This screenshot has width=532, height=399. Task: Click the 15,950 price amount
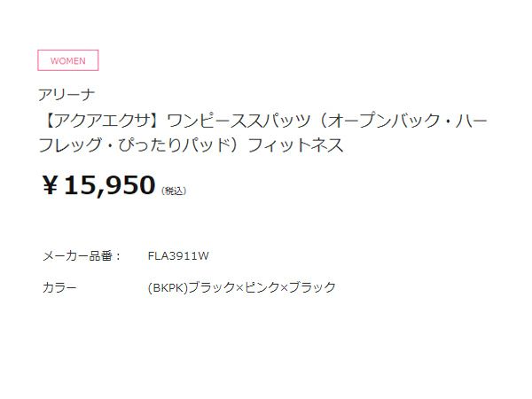[112, 185]
